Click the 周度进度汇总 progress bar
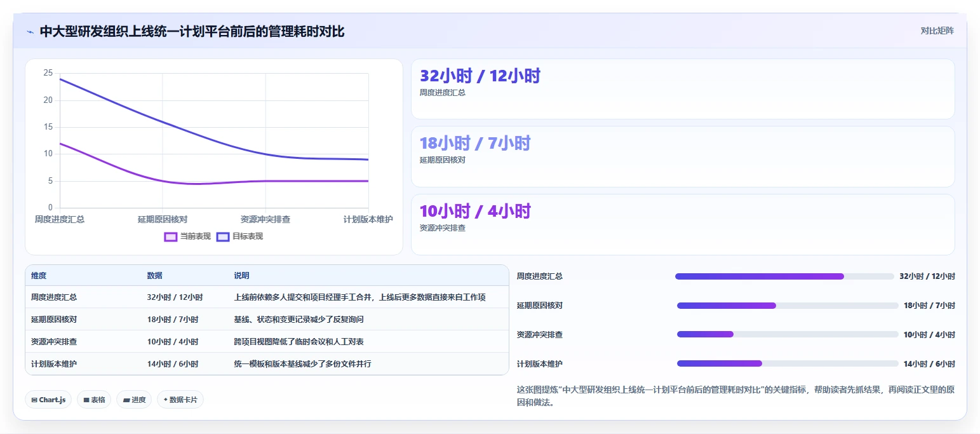Screen dimensions: 980x434 click(x=784, y=276)
